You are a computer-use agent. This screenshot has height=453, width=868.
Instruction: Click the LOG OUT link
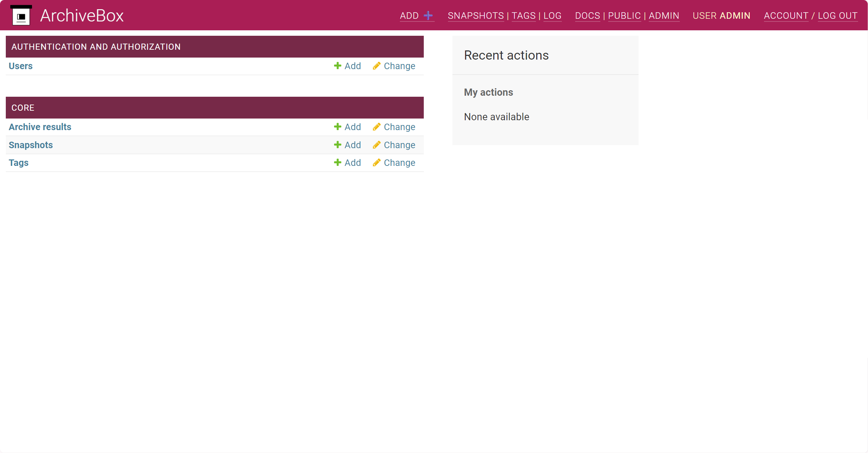[838, 16]
